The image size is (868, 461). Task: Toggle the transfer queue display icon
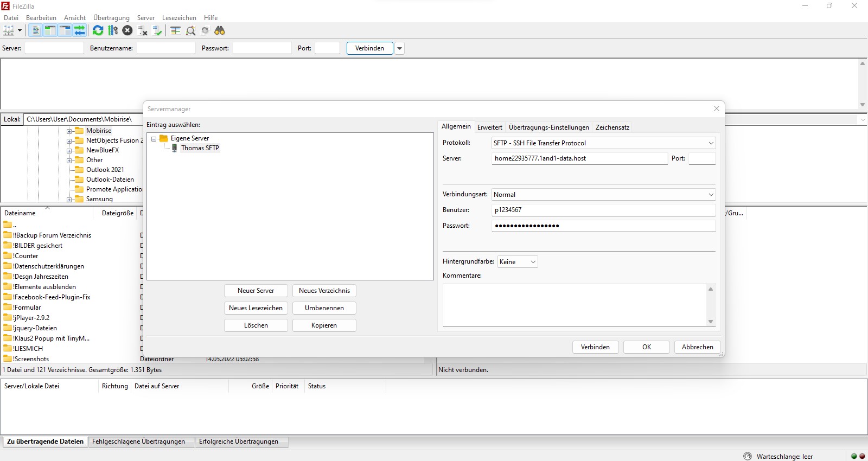(80, 31)
